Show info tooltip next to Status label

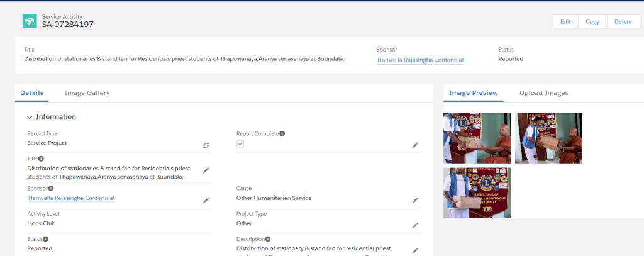click(45, 239)
